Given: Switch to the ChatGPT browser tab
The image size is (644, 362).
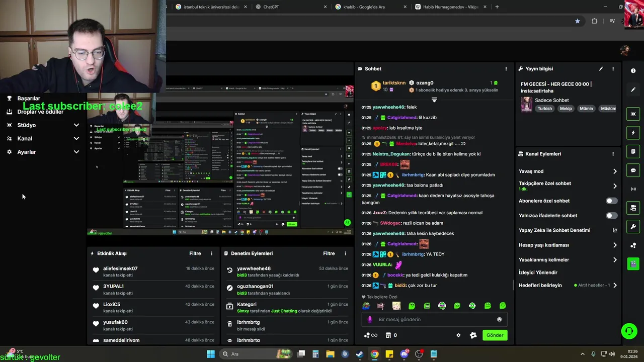Looking at the screenshot, I should click(290, 7).
